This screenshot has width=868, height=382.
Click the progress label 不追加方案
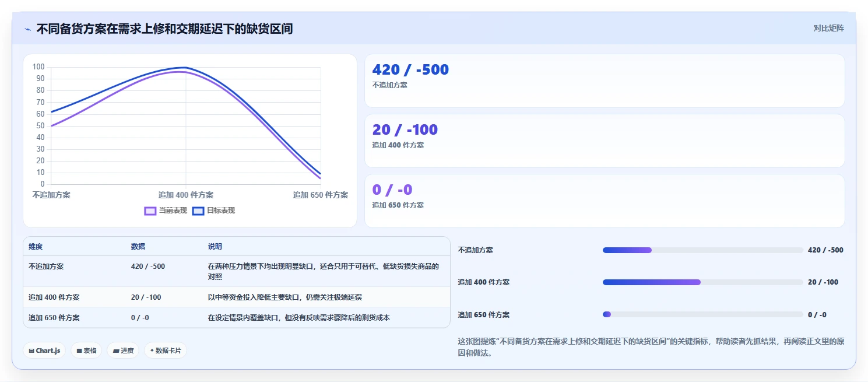click(x=476, y=250)
